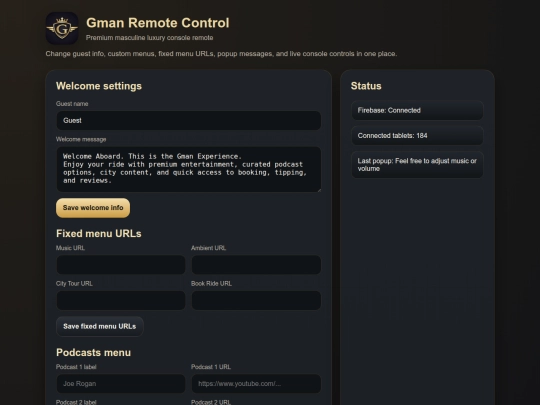Click the Podcast 1 URL field
This screenshot has height=405, width=540.
click(x=256, y=384)
